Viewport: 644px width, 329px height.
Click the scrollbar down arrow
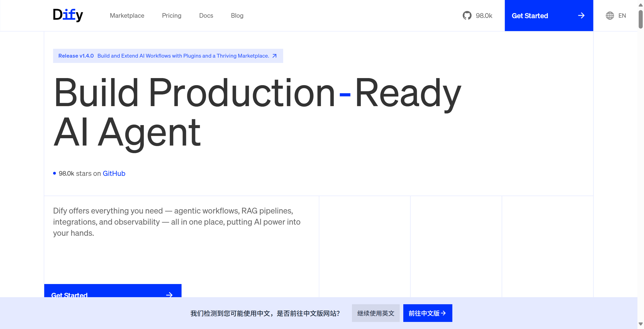coord(640,324)
